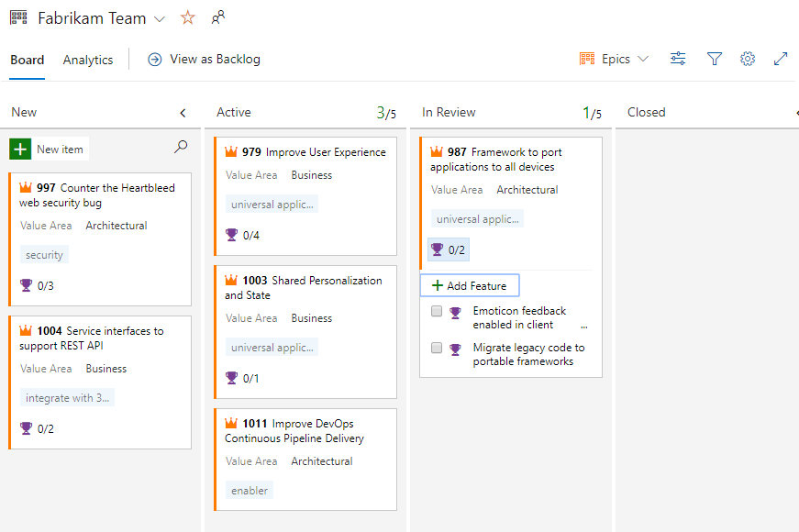The height and width of the screenshot is (532, 799).
Task: Check the Emoticon feedback child item checkbox
Action: [x=437, y=311]
